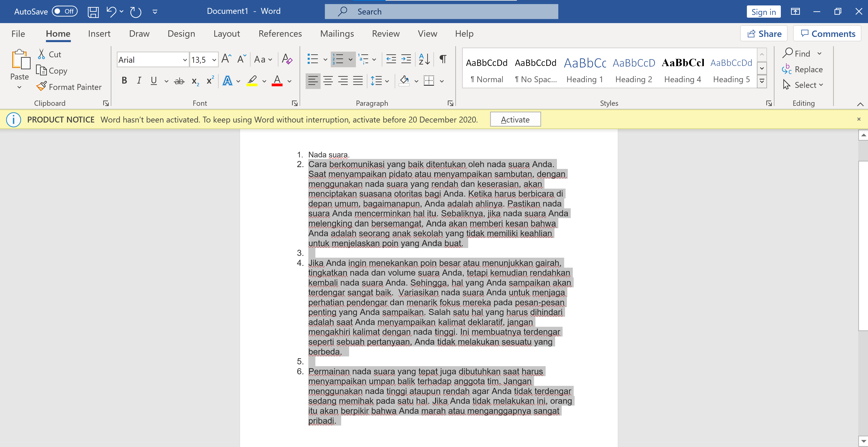
Task: Switch to the References tab
Action: coord(280,33)
